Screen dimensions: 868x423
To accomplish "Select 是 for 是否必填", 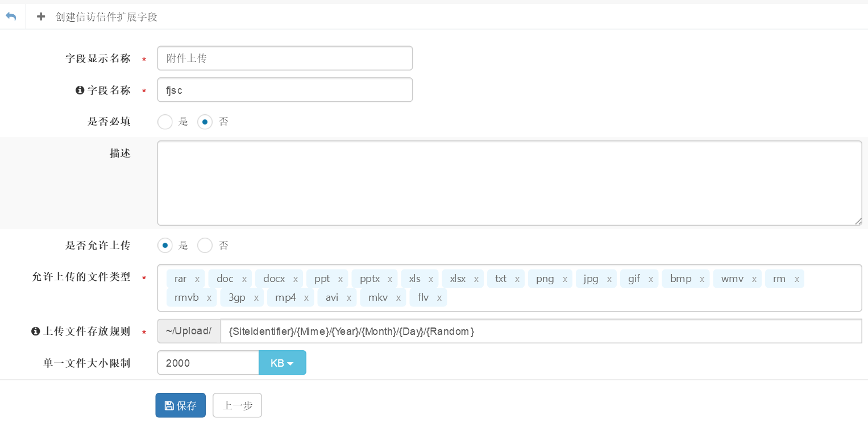I will [x=165, y=122].
